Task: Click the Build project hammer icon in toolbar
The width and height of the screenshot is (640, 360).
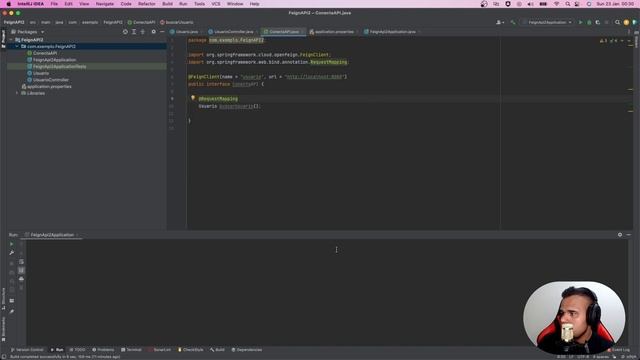Action: click(513, 22)
